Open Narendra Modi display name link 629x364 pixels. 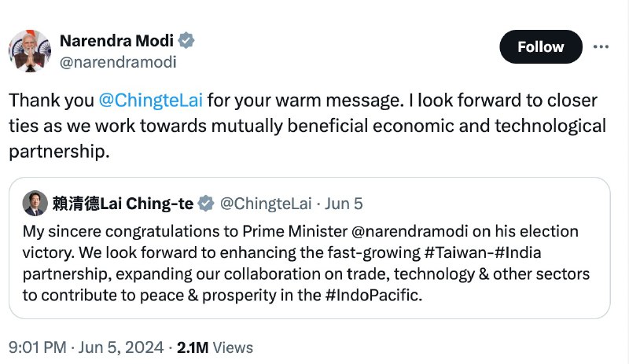coord(116,41)
